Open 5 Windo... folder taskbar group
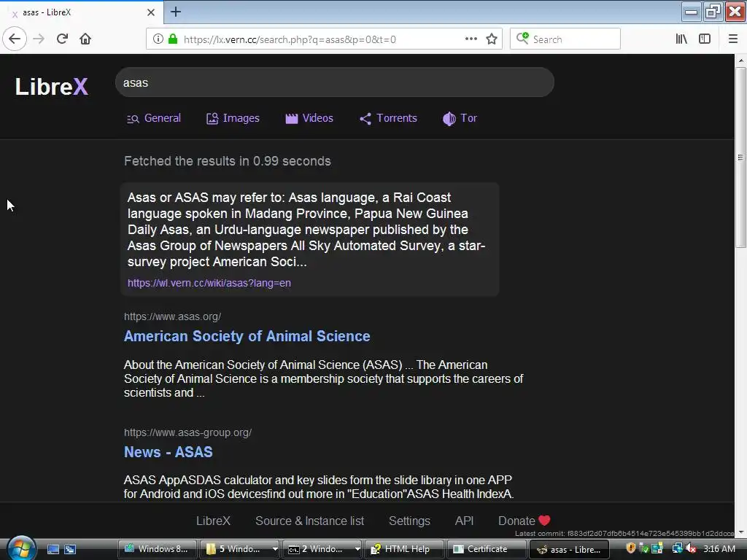Image resolution: width=747 pixels, height=560 pixels. (236, 549)
